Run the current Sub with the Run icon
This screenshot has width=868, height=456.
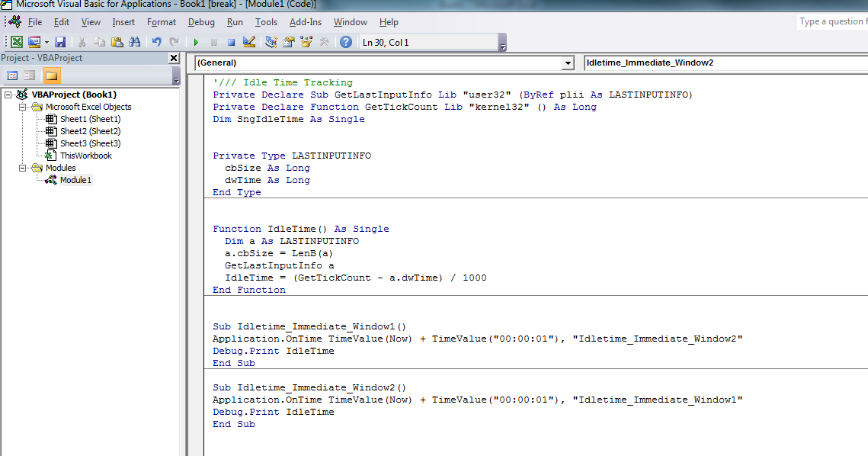click(196, 42)
